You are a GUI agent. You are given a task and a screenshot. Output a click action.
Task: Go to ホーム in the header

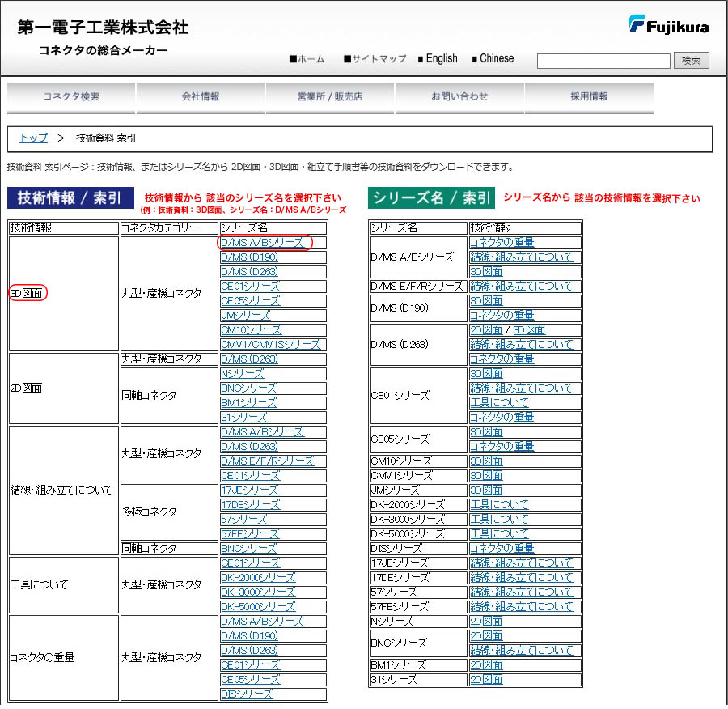307,59
